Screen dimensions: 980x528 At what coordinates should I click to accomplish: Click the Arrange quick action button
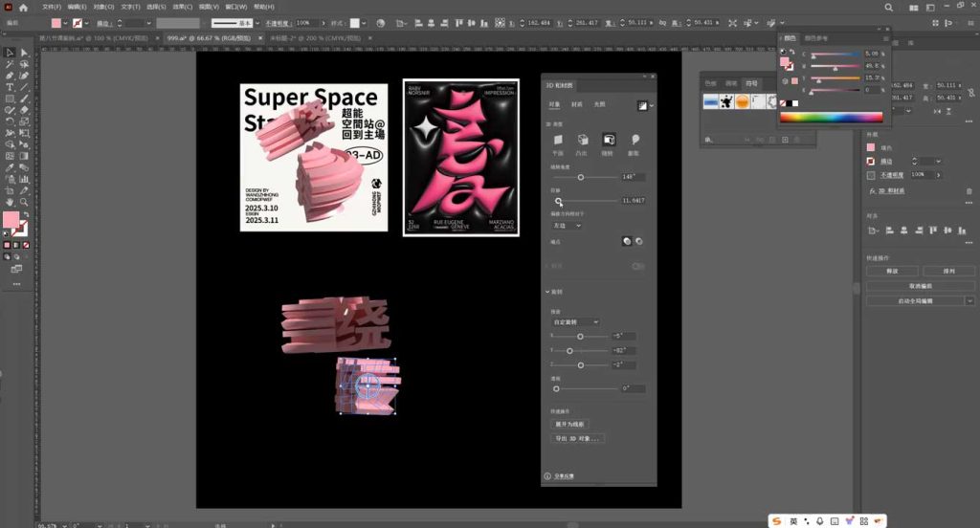948,272
